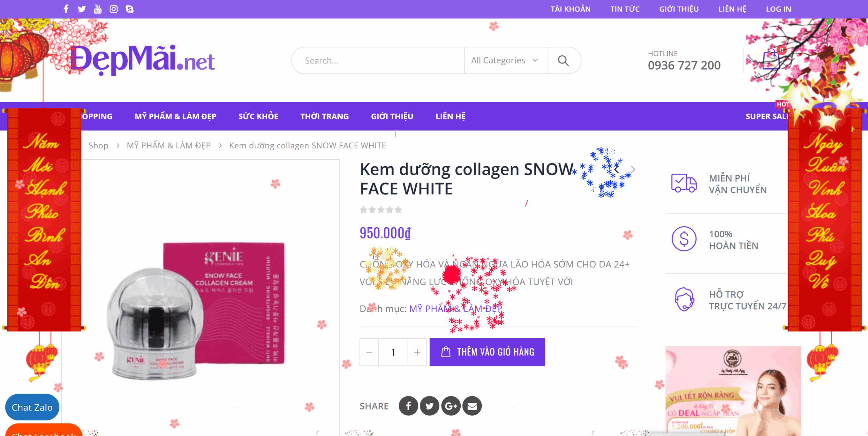The height and width of the screenshot is (436, 868).
Task: Share product on Facebook round icon
Action: tap(408, 406)
